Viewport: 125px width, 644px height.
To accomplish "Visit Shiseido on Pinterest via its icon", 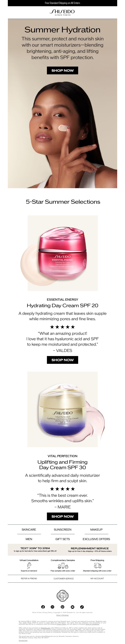I will 62,607.
